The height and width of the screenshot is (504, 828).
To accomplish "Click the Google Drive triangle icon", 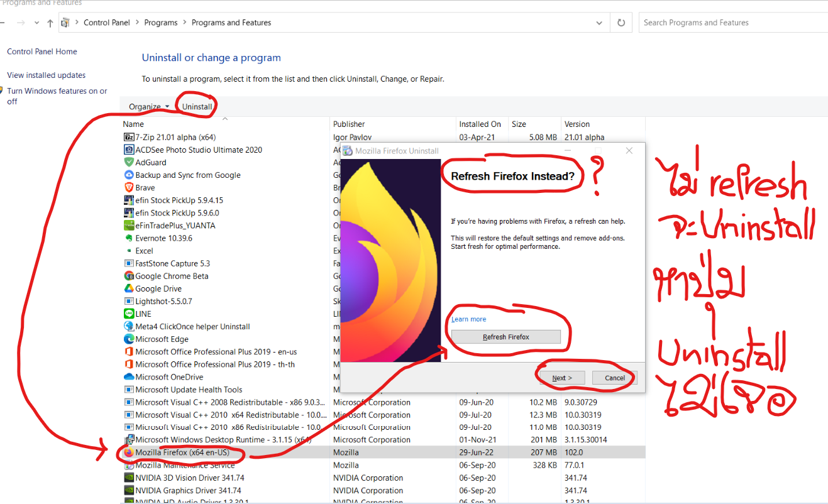I will click(x=129, y=288).
